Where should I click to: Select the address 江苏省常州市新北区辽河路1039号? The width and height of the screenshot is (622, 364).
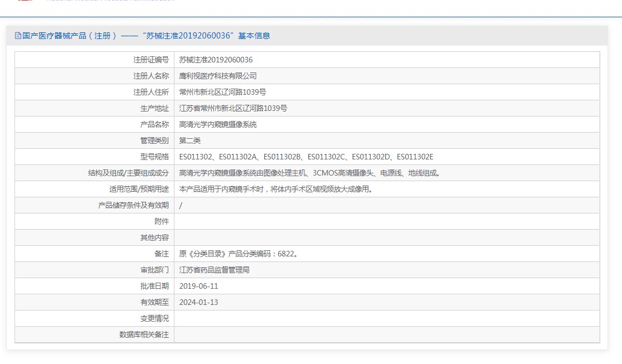click(233, 108)
